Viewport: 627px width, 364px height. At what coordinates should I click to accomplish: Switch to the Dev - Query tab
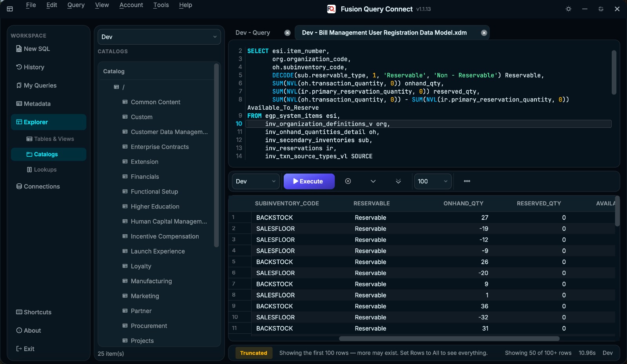pyautogui.click(x=253, y=33)
